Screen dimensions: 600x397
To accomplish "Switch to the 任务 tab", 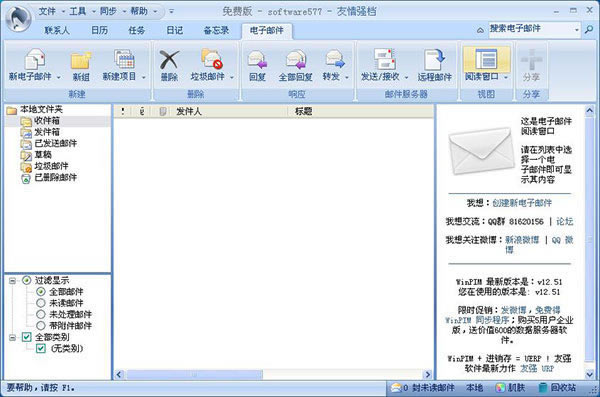I will pos(137,30).
